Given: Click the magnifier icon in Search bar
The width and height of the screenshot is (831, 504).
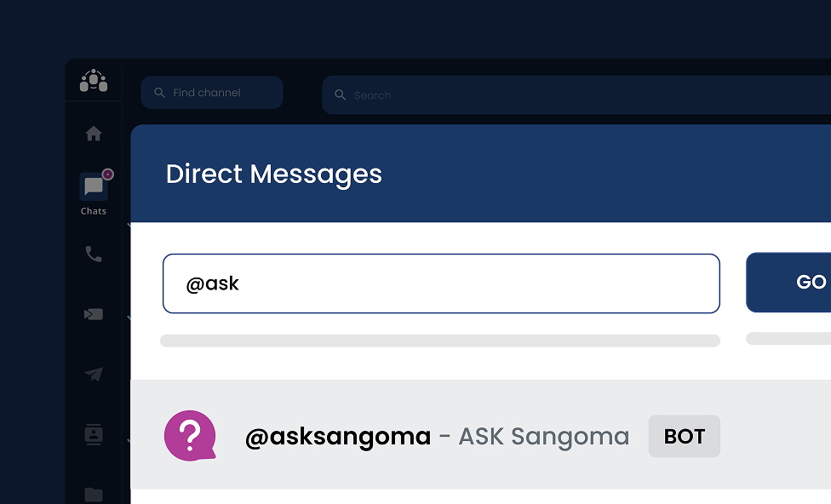Looking at the screenshot, I should tap(341, 95).
